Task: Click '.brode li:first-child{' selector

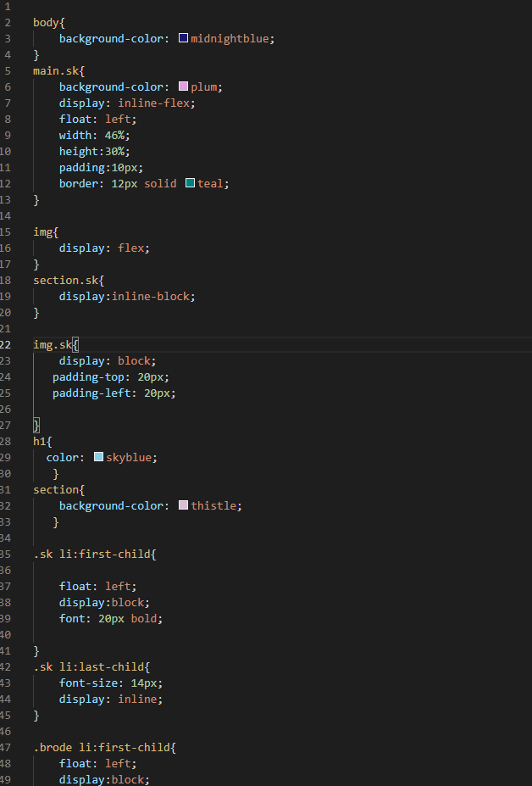Action: [x=105, y=747]
